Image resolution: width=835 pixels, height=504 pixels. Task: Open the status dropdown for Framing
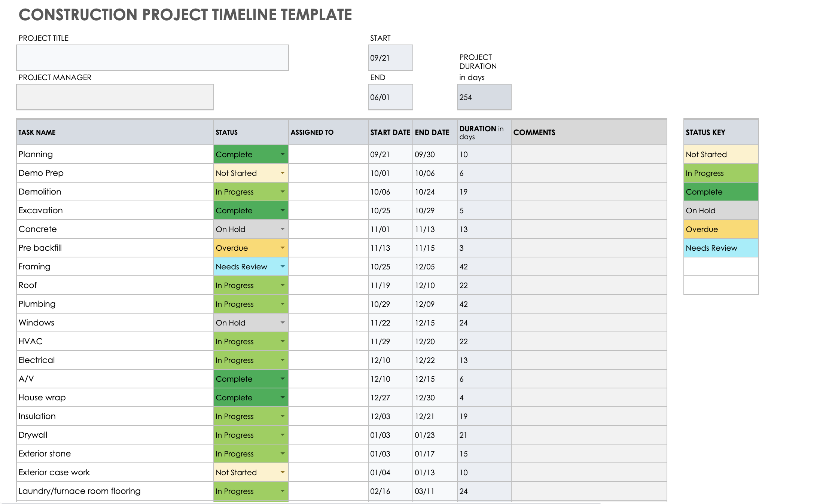point(282,266)
